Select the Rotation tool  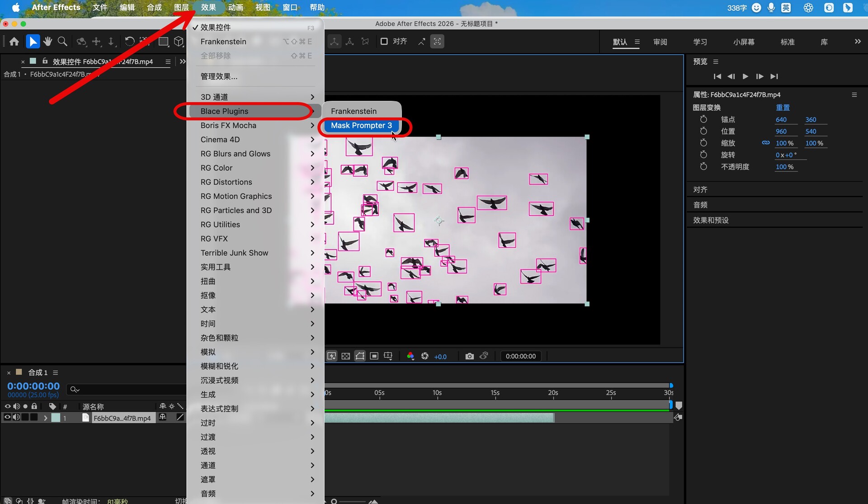tap(129, 42)
